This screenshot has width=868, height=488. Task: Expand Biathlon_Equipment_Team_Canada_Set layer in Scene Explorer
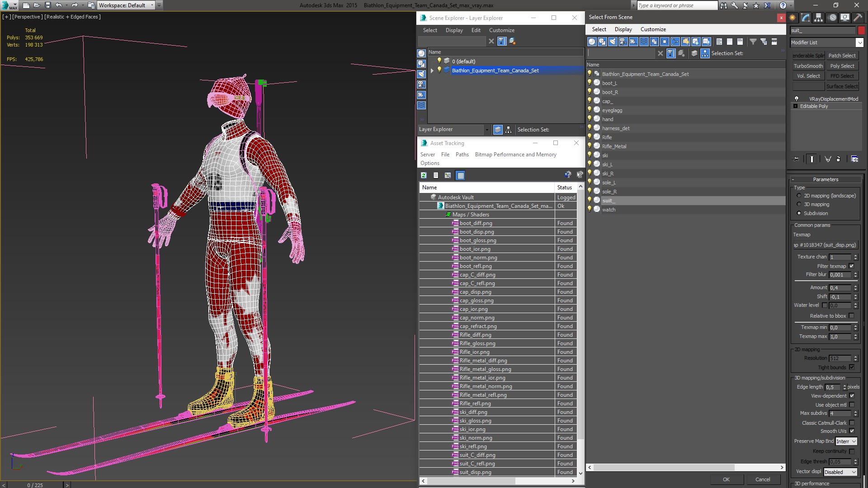(x=432, y=70)
